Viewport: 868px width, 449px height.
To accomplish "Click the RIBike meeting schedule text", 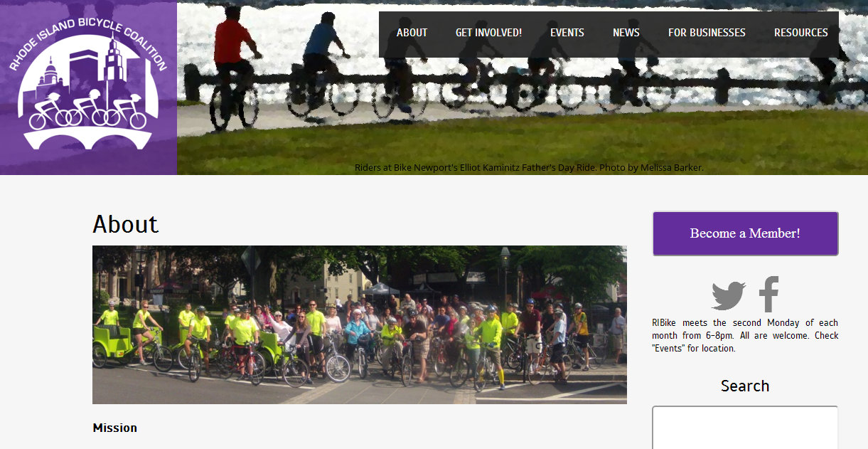I will click(745, 335).
